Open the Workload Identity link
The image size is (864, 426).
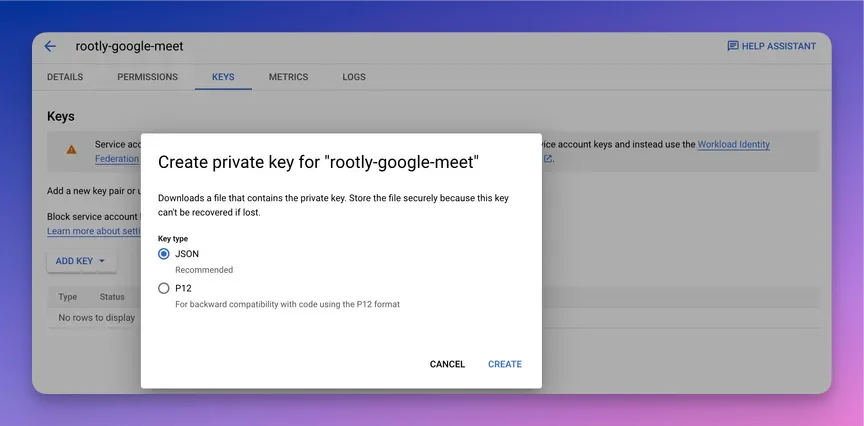click(733, 144)
